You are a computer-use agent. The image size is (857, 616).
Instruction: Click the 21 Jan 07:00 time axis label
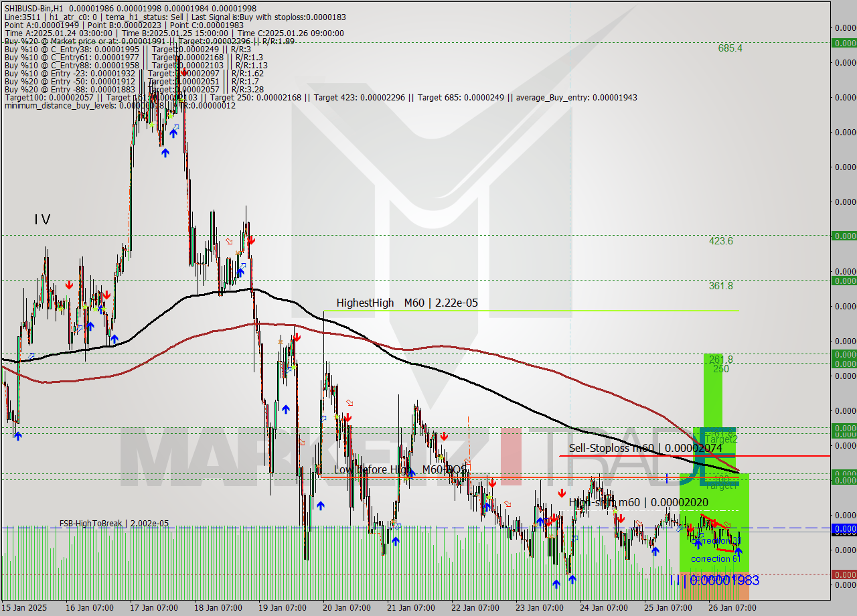[410, 608]
